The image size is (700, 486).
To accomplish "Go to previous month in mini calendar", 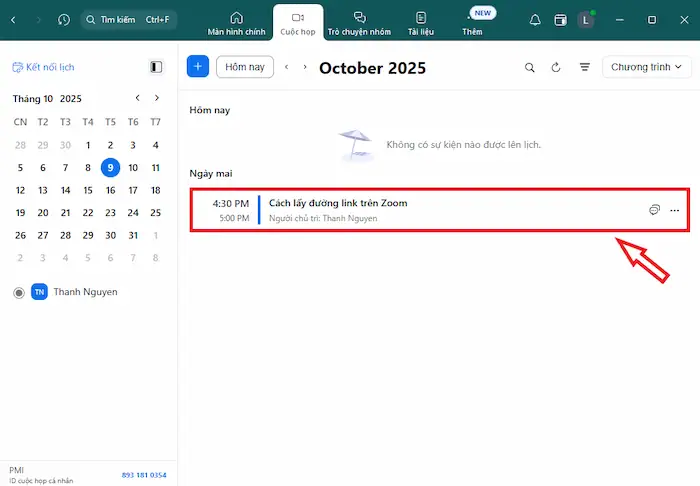I will pos(138,98).
